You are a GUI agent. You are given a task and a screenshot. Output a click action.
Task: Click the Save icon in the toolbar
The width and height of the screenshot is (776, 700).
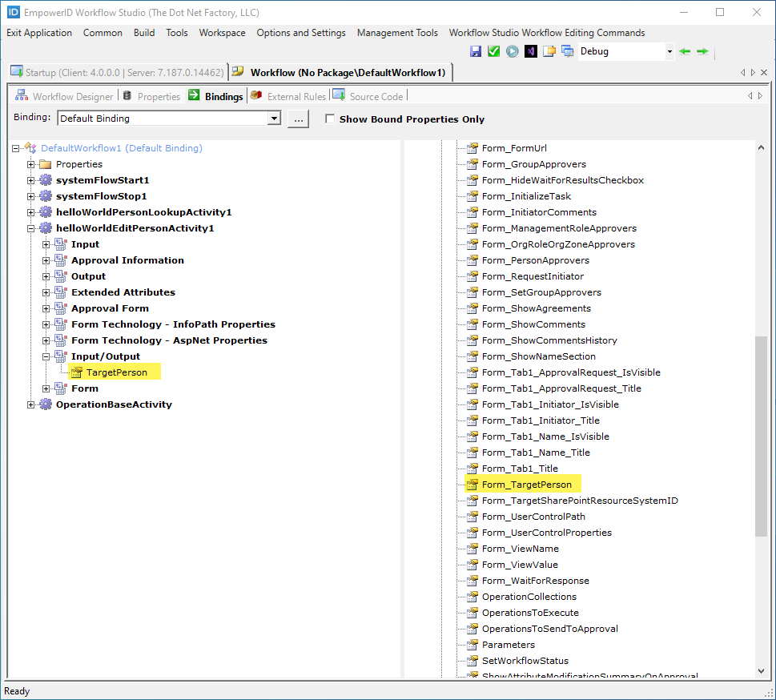click(476, 51)
